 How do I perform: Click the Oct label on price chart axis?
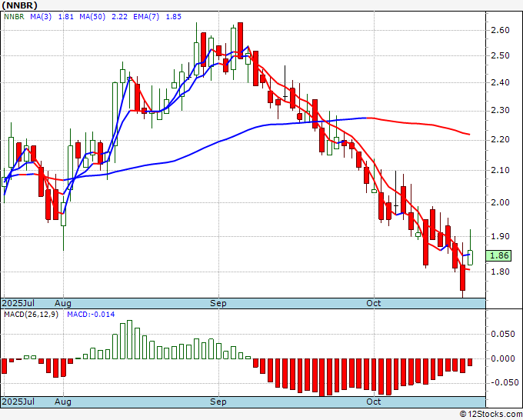[x=373, y=303]
